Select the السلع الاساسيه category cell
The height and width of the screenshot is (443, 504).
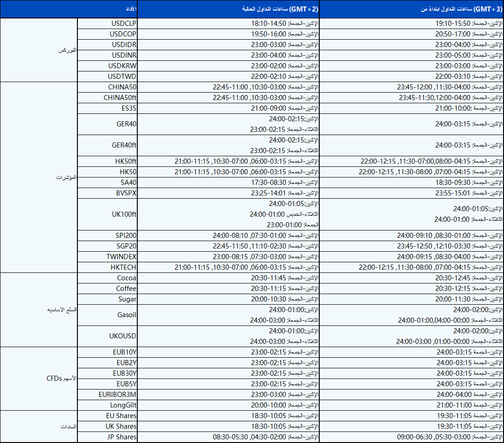click(39, 310)
